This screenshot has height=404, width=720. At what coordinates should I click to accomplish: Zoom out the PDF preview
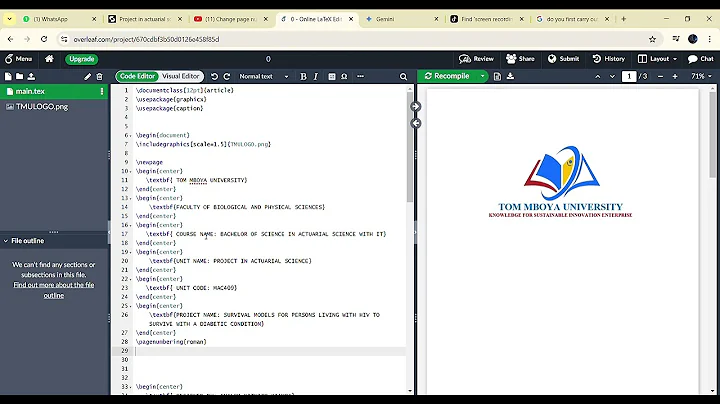pyautogui.click(x=660, y=77)
